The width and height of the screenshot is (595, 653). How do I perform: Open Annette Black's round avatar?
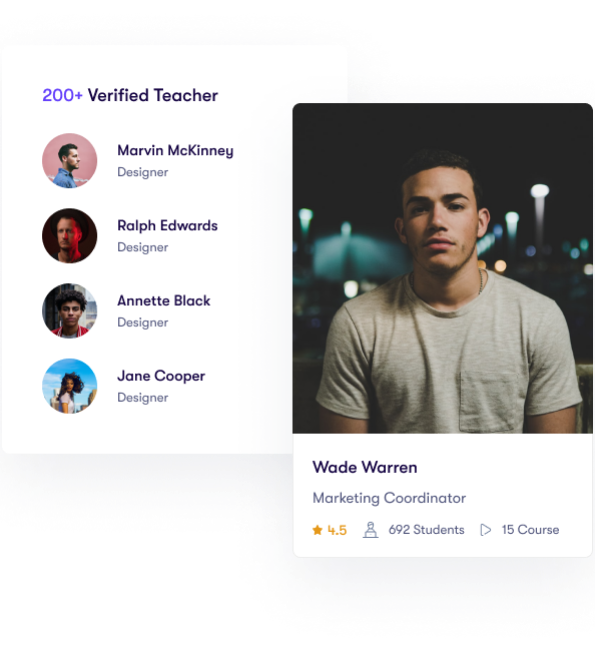click(x=70, y=311)
